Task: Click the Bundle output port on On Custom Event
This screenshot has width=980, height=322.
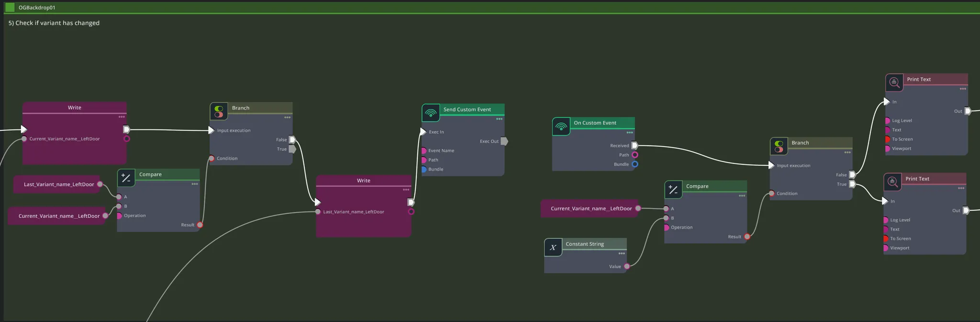Action: click(x=635, y=164)
